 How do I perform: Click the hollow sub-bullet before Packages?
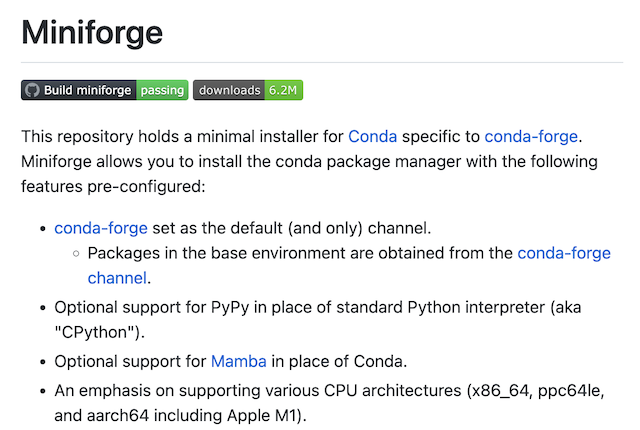coord(76,254)
